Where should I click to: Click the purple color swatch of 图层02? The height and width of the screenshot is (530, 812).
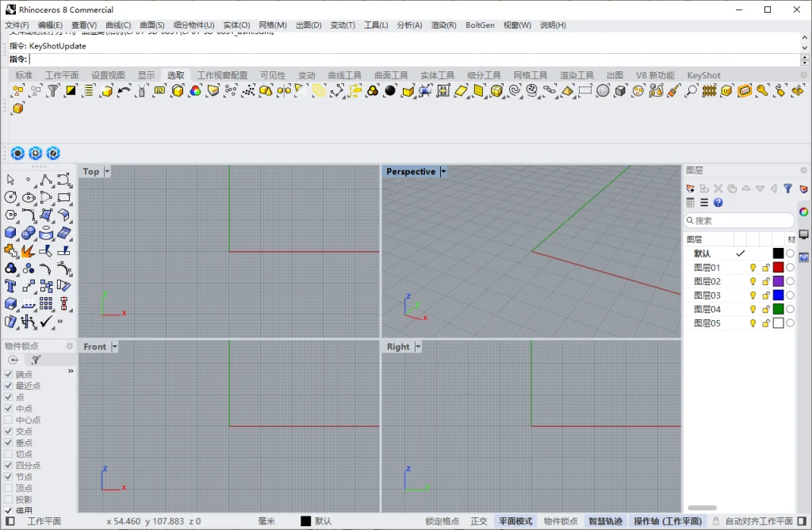tap(779, 281)
